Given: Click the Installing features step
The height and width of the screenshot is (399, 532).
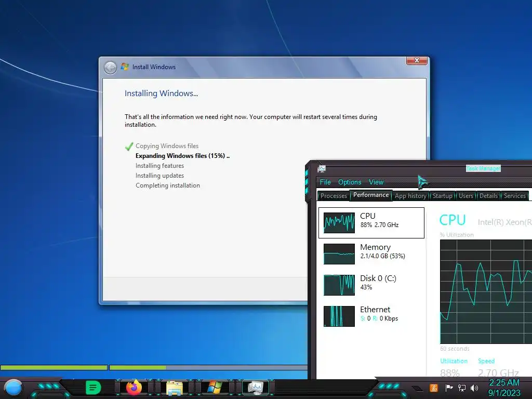Looking at the screenshot, I should coord(160,166).
